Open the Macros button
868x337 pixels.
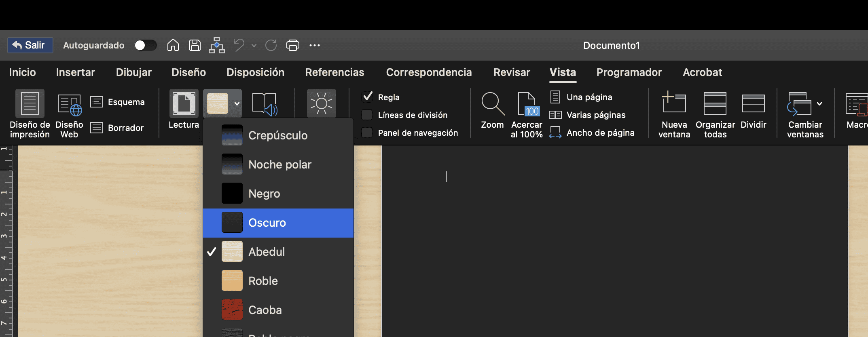(x=857, y=110)
